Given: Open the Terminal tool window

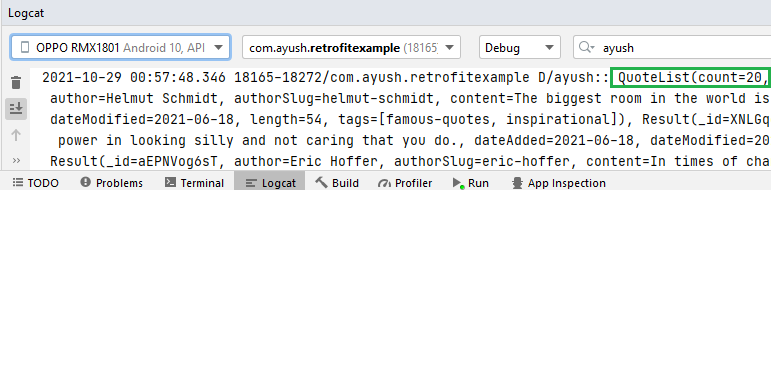Looking at the screenshot, I should click(194, 183).
